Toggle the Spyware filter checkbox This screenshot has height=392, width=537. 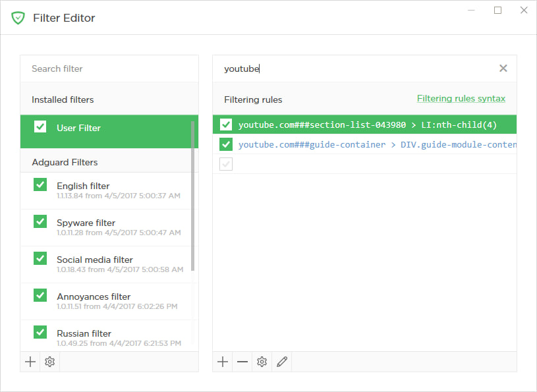point(40,221)
